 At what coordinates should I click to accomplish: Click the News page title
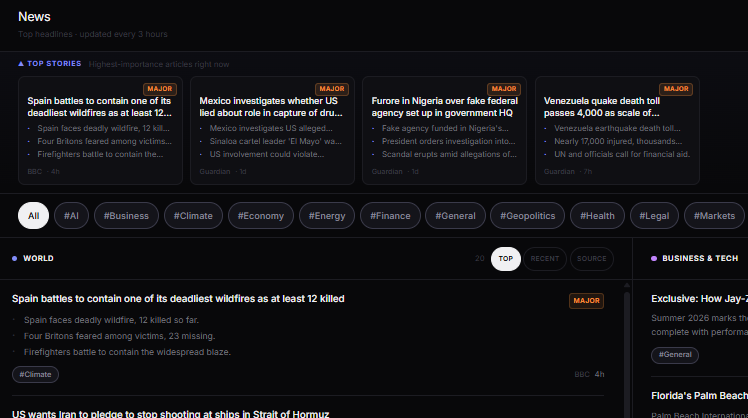(x=34, y=17)
